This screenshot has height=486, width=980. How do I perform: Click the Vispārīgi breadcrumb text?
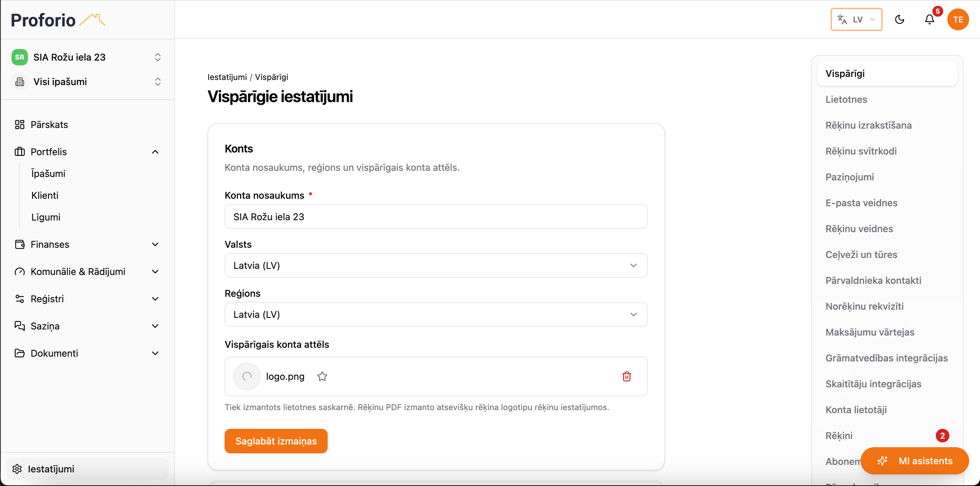(272, 77)
